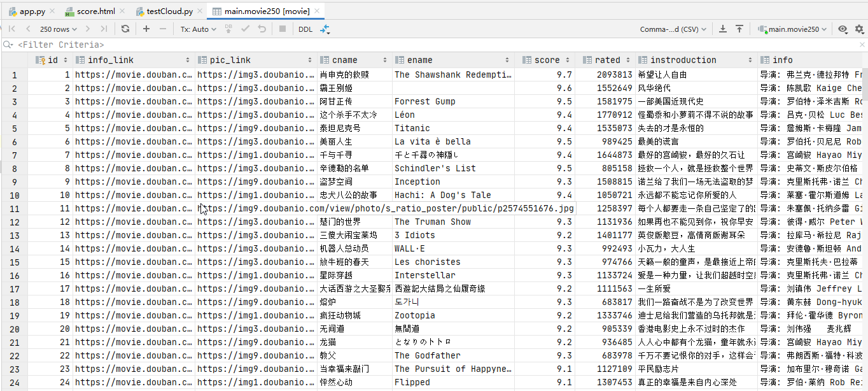The height and width of the screenshot is (391, 868).
Task: Click the cell 'Schindler's List'
Action: pos(453,168)
